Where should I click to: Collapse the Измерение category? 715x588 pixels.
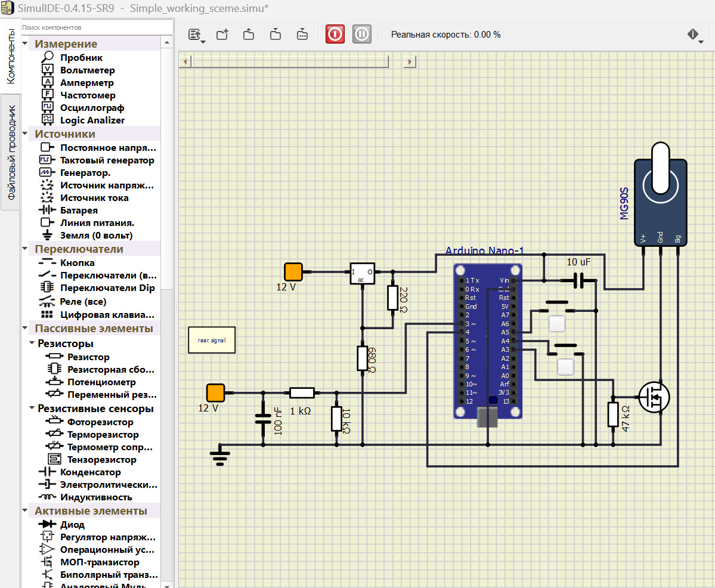point(26,44)
